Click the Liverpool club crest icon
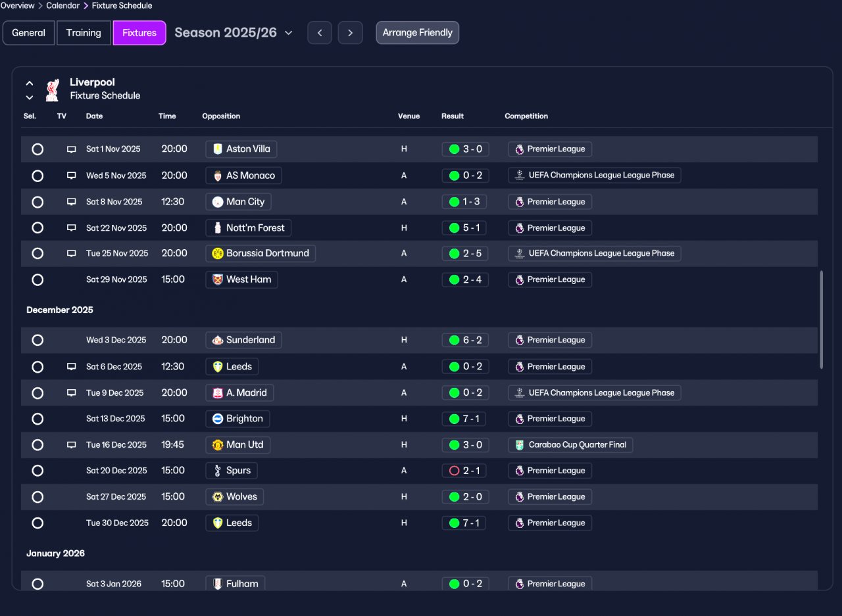The height and width of the screenshot is (616, 842). [x=52, y=90]
